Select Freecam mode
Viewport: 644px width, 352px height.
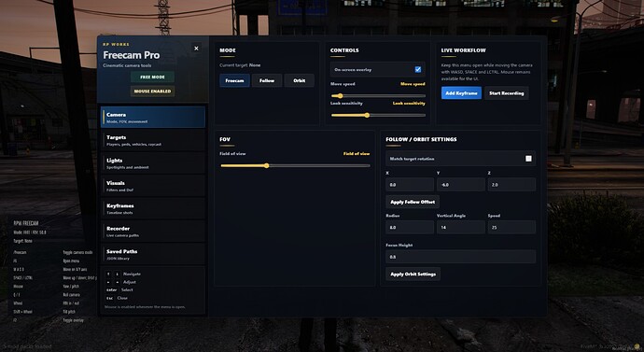pyautogui.click(x=234, y=80)
